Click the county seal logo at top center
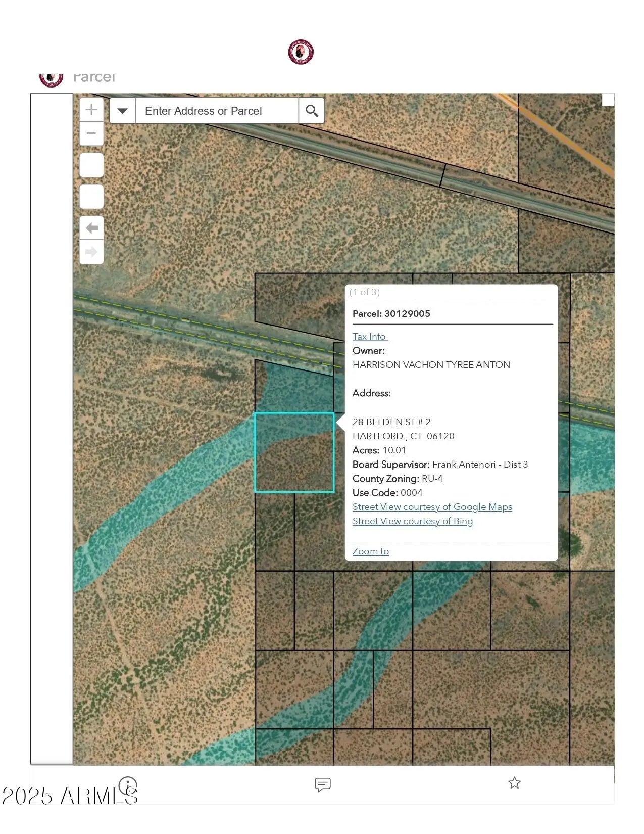This screenshot has height=834, width=644. click(301, 52)
